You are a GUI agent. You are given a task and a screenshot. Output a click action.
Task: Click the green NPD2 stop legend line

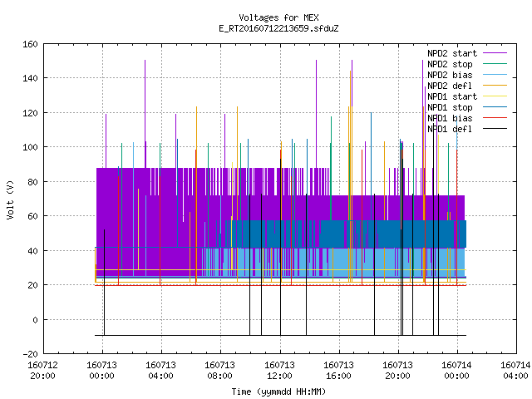pos(495,64)
